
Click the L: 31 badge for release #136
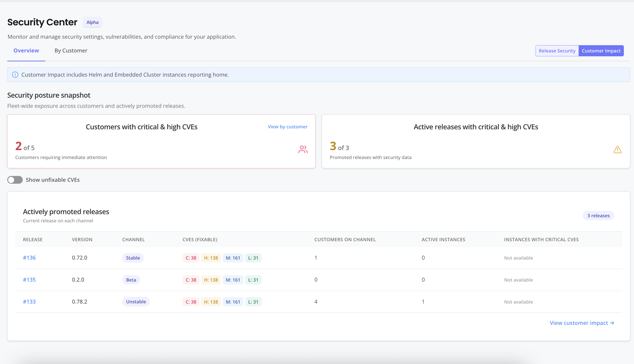253,258
